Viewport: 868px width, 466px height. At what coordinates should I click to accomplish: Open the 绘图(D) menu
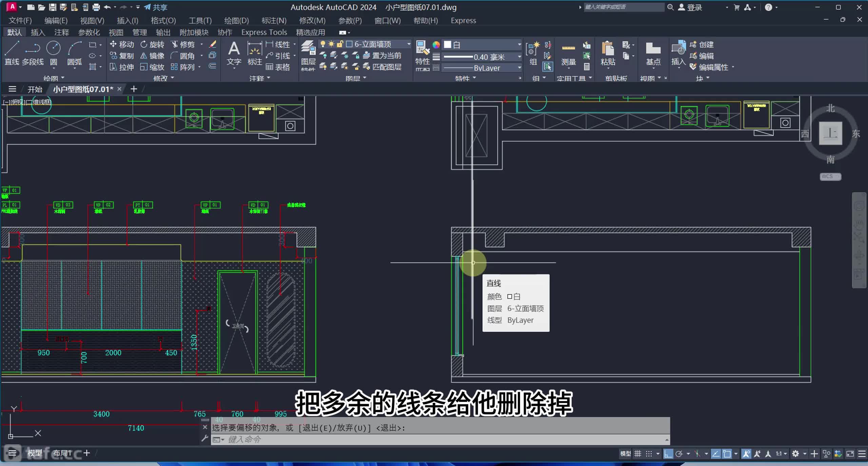(236, 20)
